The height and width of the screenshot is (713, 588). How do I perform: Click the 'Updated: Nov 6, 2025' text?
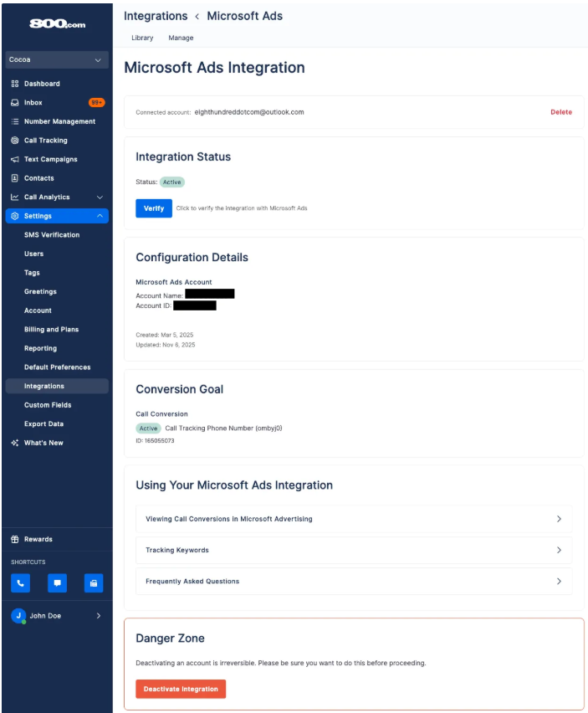click(x=166, y=345)
